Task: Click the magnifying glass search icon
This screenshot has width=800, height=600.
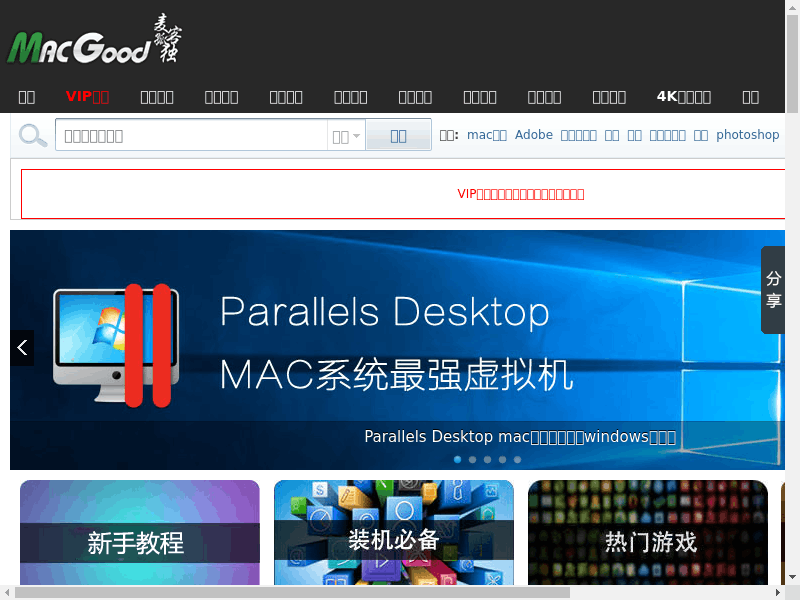Action: tap(33, 136)
